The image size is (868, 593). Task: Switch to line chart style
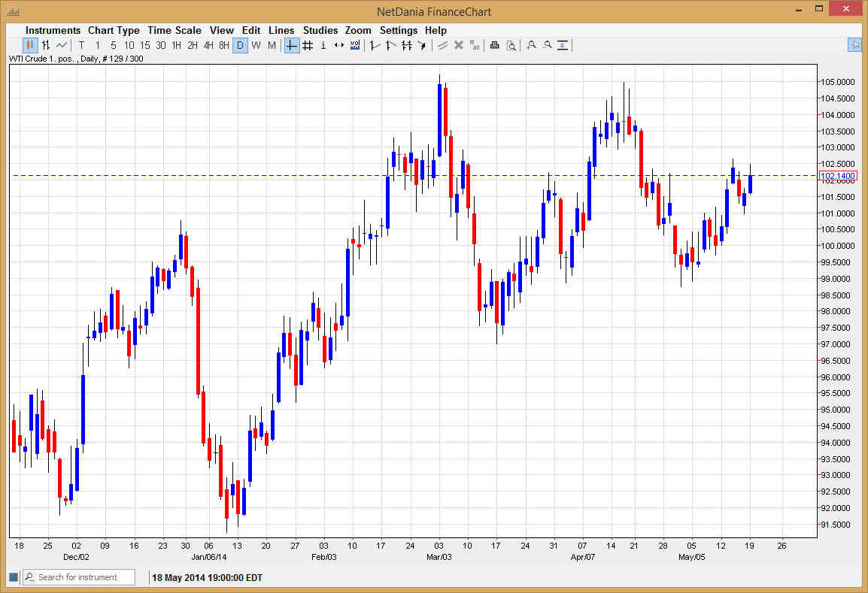point(61,45)
